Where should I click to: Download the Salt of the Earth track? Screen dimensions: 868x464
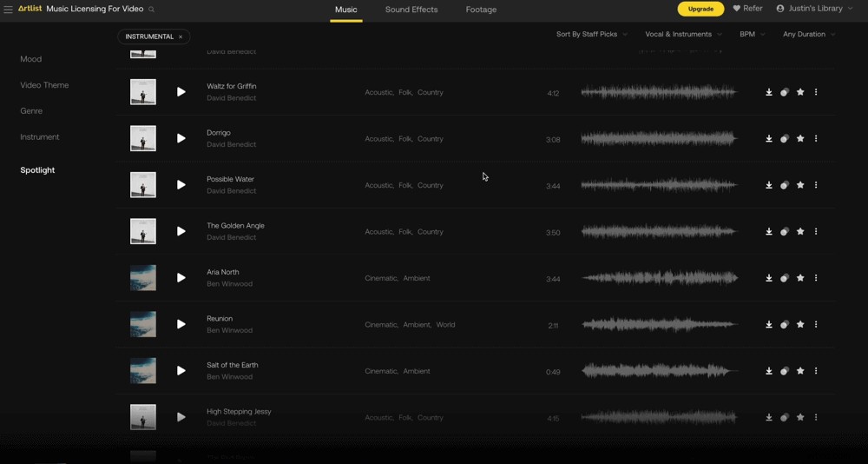point(769,371)
